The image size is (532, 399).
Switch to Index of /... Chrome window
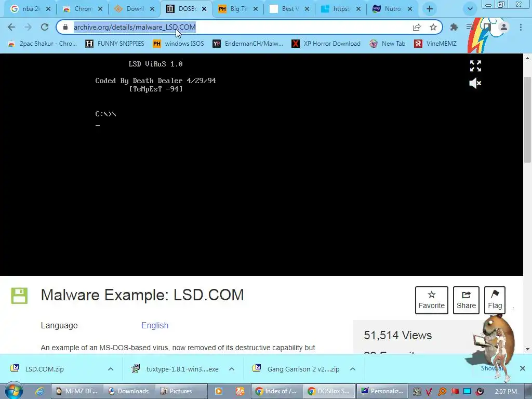point(277,391)
